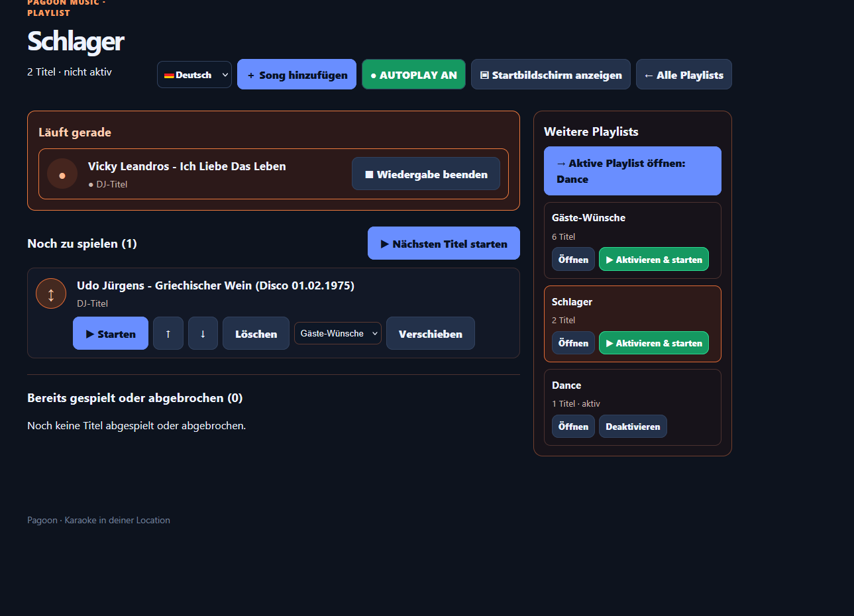Click the Bereits gespielt oder abgebrochen (0) heading
This screenshot has width=854, height=616.
tap(135, 398)
